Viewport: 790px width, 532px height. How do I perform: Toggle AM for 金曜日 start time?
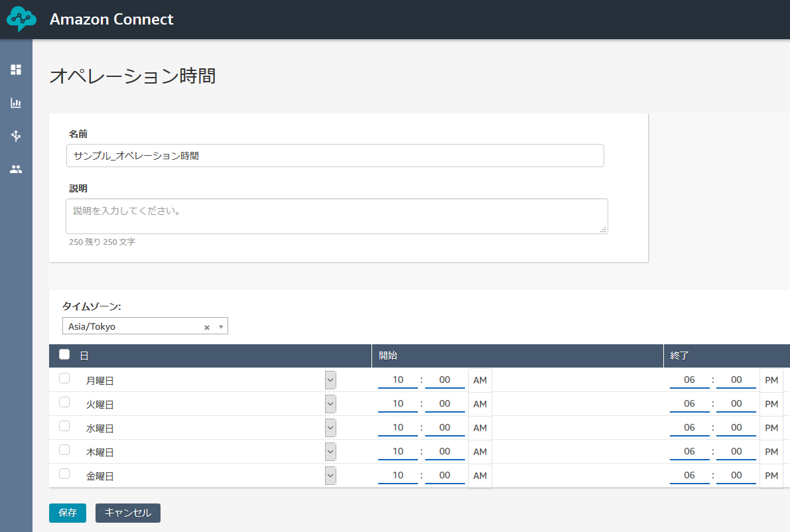480,476
